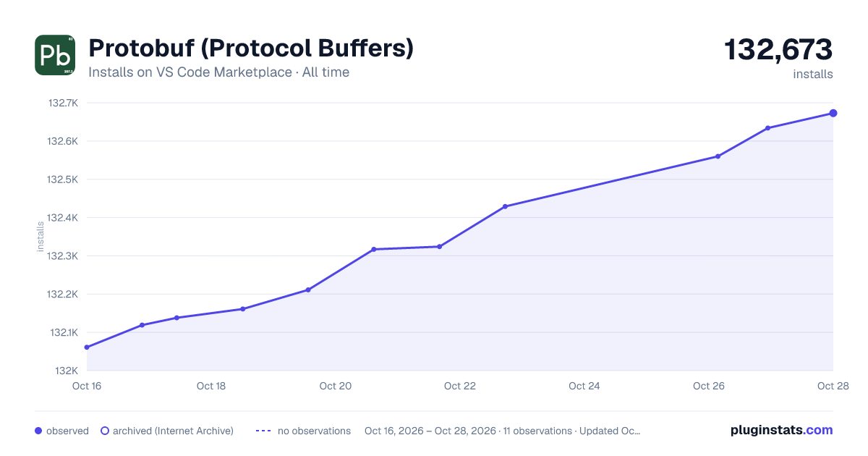Click the Oct 24 x-axis label

[584, 386]
